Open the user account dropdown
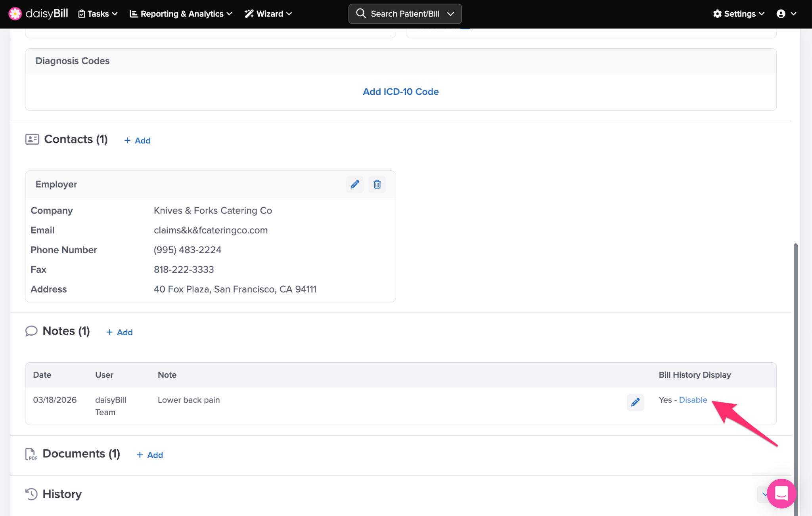The image size is (812, 516). pos(786,14)
